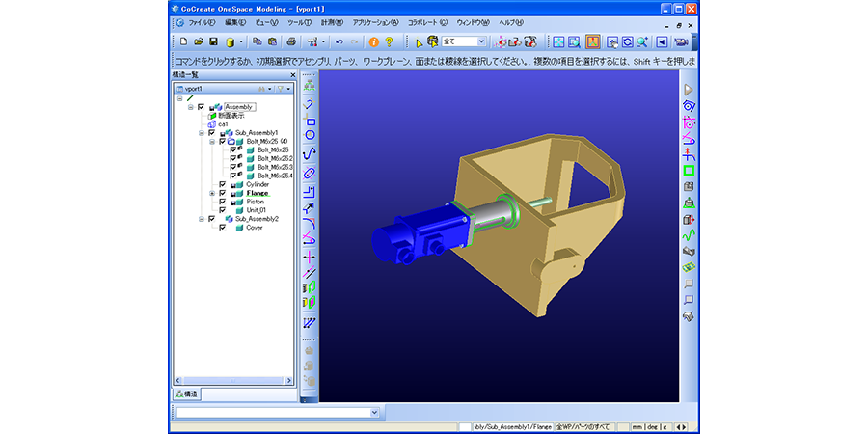
Task: Click the New document icon
Action: [x=183, y=42]
